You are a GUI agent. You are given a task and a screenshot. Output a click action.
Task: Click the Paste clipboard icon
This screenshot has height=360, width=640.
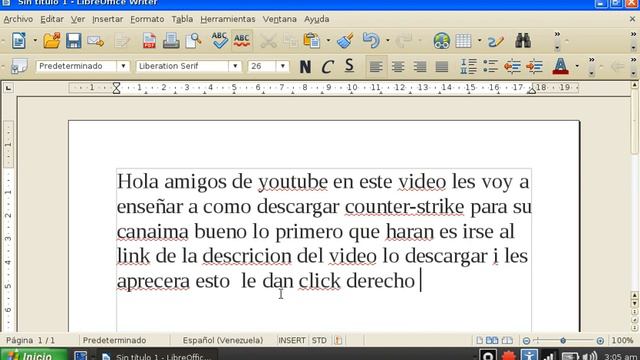[x=311, y=41]
